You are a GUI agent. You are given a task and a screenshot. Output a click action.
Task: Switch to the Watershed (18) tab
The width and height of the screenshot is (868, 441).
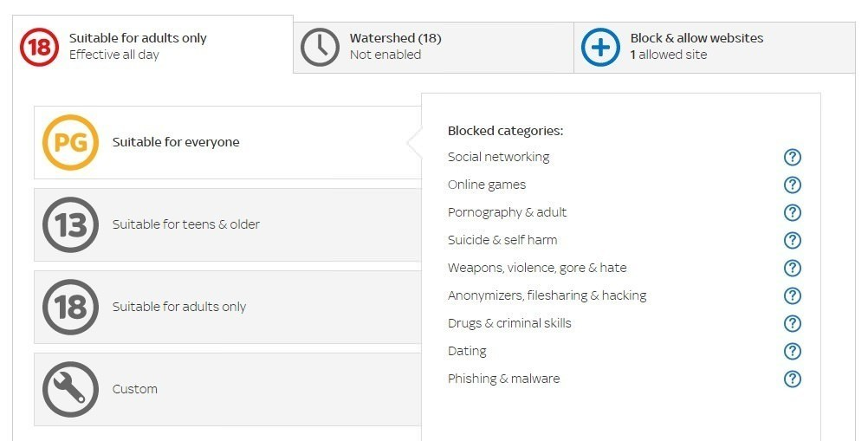[433, 48]
